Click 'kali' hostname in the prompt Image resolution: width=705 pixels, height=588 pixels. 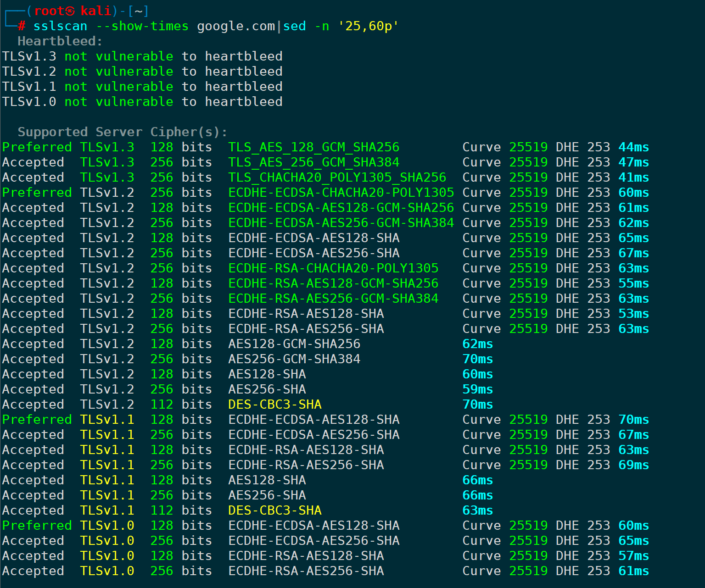click(x=95, y=11)
